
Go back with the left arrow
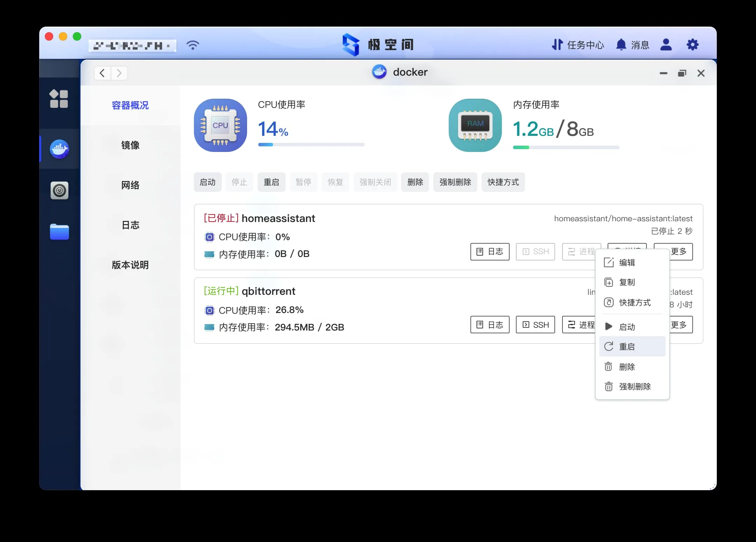pos(102,73)
